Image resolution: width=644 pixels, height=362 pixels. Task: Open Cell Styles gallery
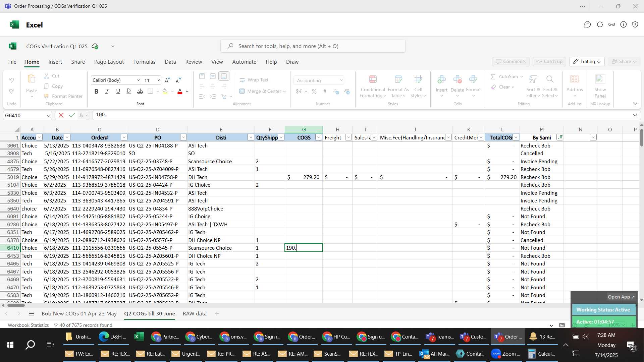point(418,87)
